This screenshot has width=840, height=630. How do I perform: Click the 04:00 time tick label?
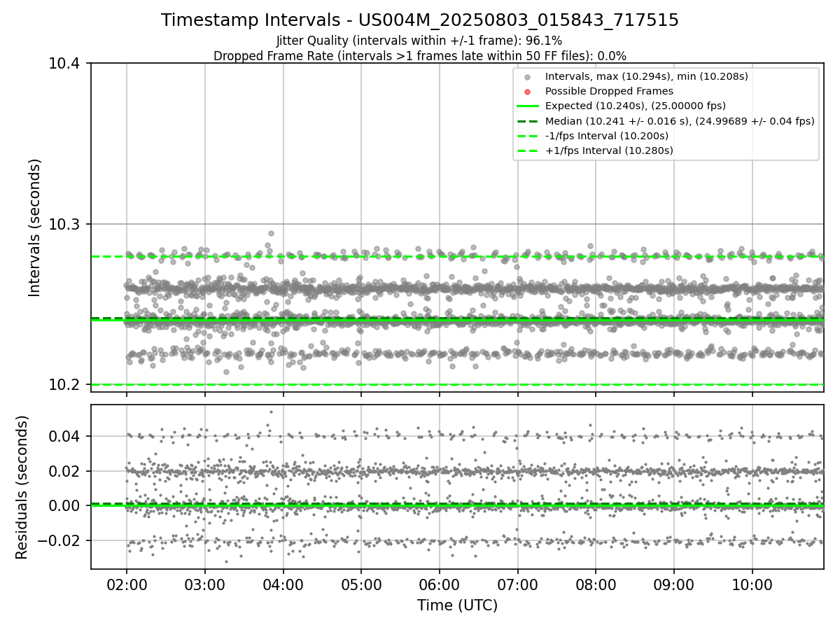(283, 584)
